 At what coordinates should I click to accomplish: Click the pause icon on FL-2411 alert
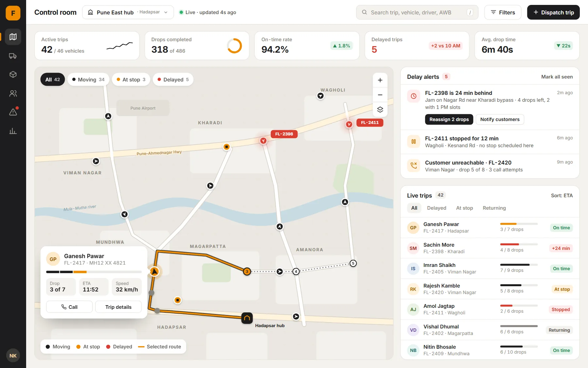[414, 142]
